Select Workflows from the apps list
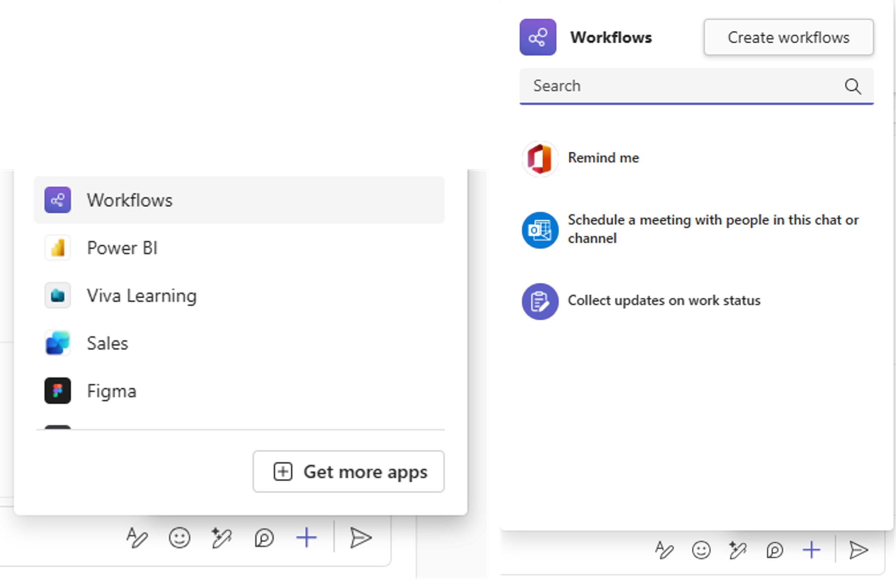This screenshot has width=896, height=588. (x=129, y=200)
